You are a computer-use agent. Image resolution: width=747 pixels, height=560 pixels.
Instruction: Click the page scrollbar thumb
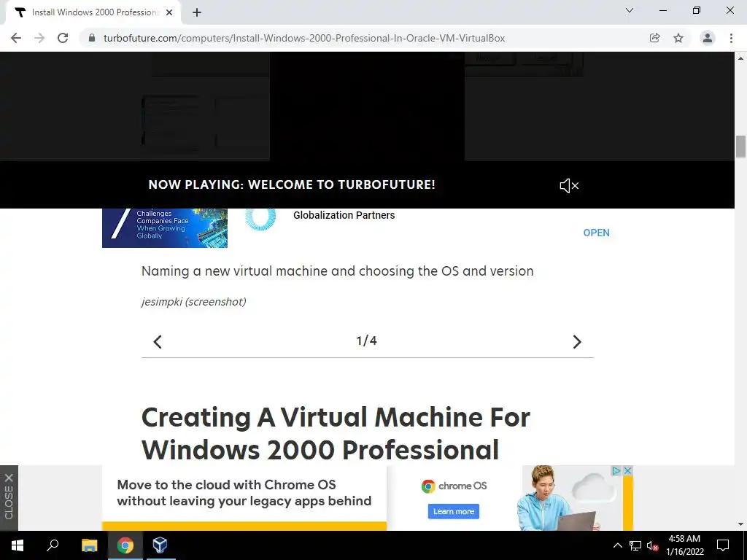point(740,147)
